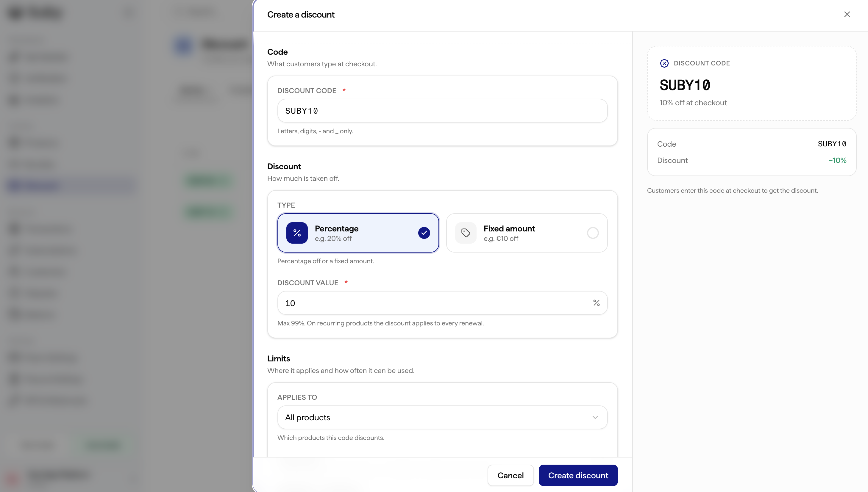Select the Percentage discount type card
The height and width of the screenshot is (492, 868).
point(358,233)
